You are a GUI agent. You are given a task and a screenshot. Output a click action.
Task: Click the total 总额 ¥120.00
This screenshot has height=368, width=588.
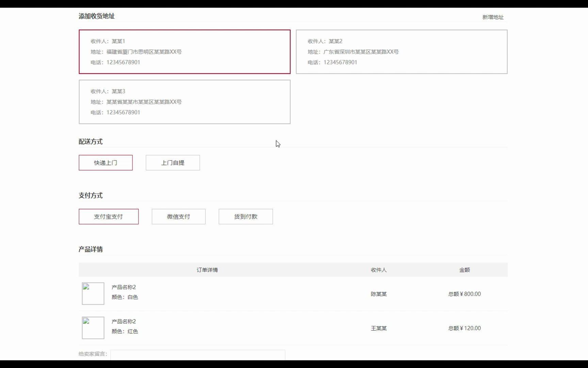(464, 328)
